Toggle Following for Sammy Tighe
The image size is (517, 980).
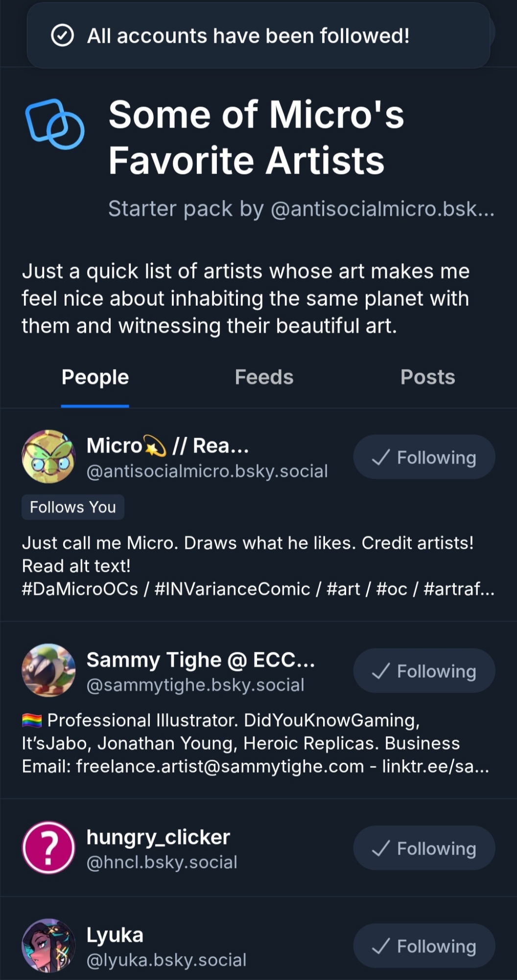(x=424, y=671)
